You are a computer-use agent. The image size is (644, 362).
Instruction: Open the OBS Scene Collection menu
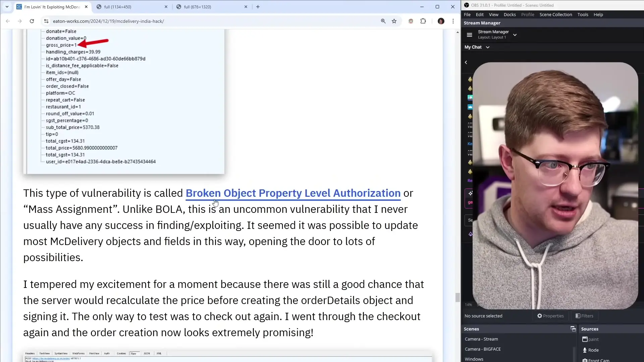pos(556,14)
